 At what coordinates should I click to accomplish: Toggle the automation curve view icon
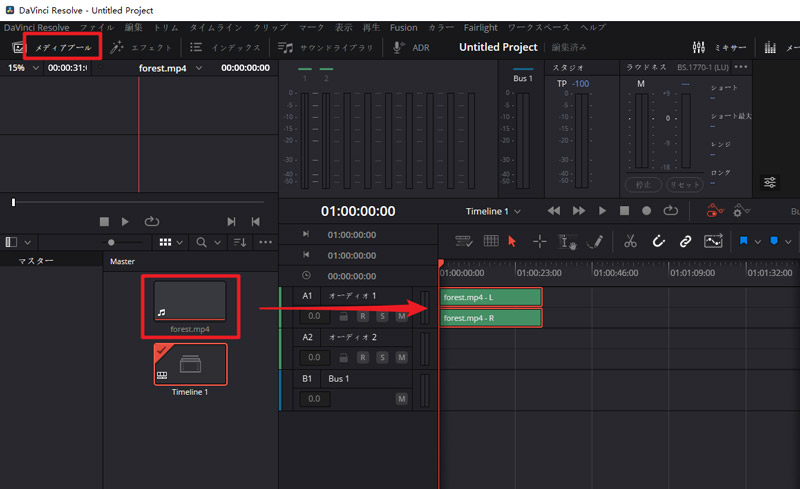pyautogui.click(x=713, y=241)
